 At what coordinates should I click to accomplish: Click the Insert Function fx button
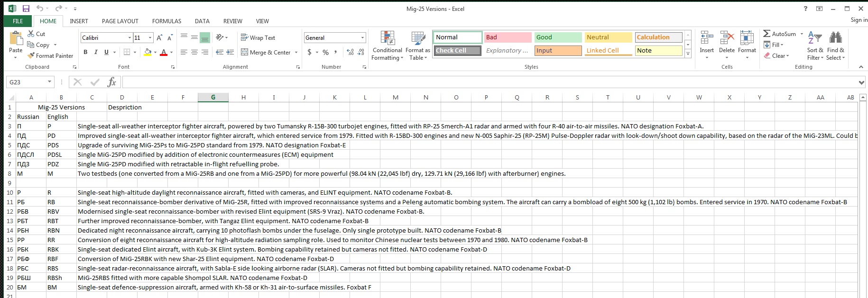(112, 82)
